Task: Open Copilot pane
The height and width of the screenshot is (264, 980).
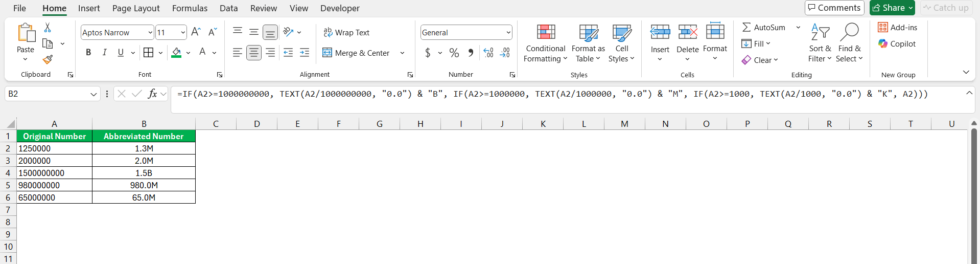Action: click(x=897, y=43)
